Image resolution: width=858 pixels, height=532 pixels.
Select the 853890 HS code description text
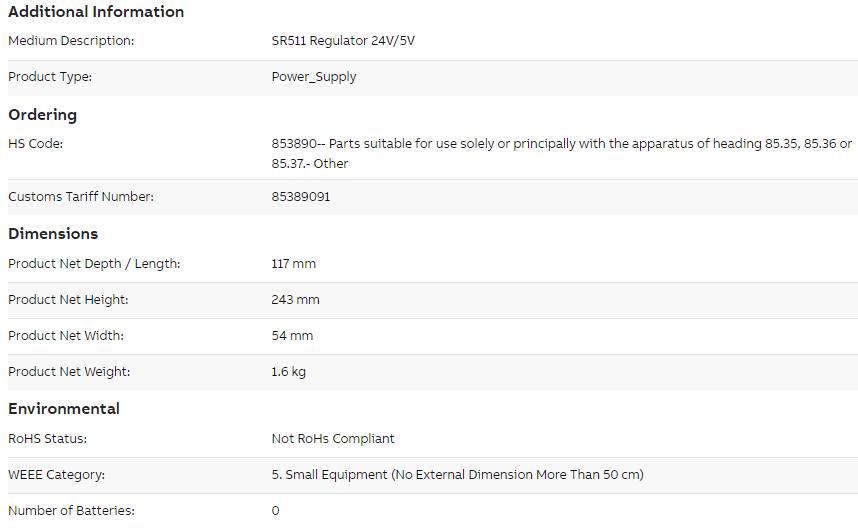click(561, 153)
